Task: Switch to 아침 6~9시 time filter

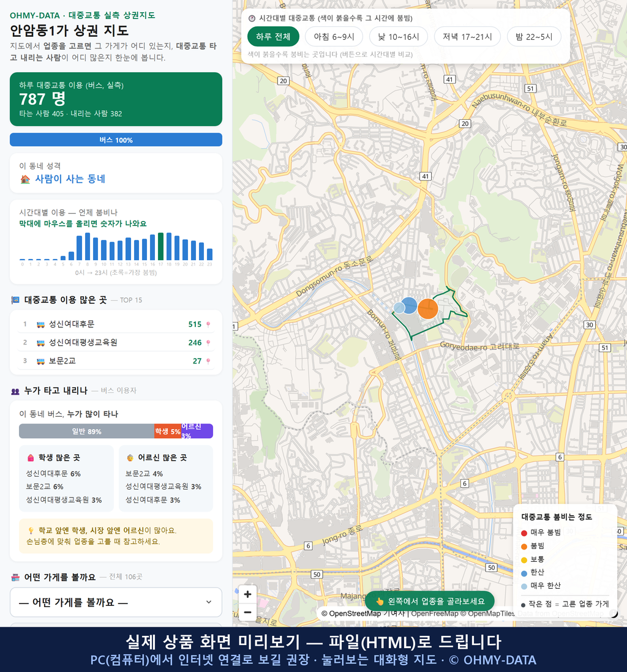Action: click(334, 37)
